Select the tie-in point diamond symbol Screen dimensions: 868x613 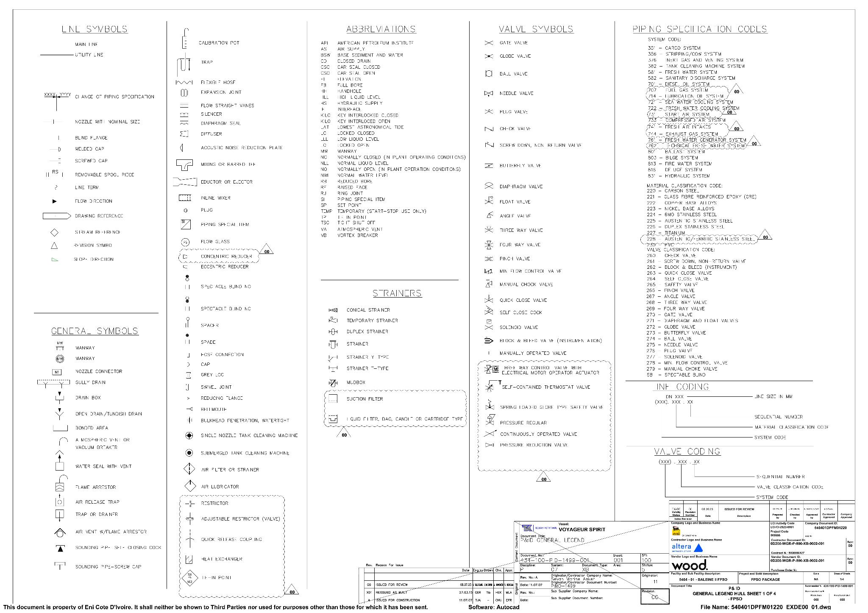190,578
